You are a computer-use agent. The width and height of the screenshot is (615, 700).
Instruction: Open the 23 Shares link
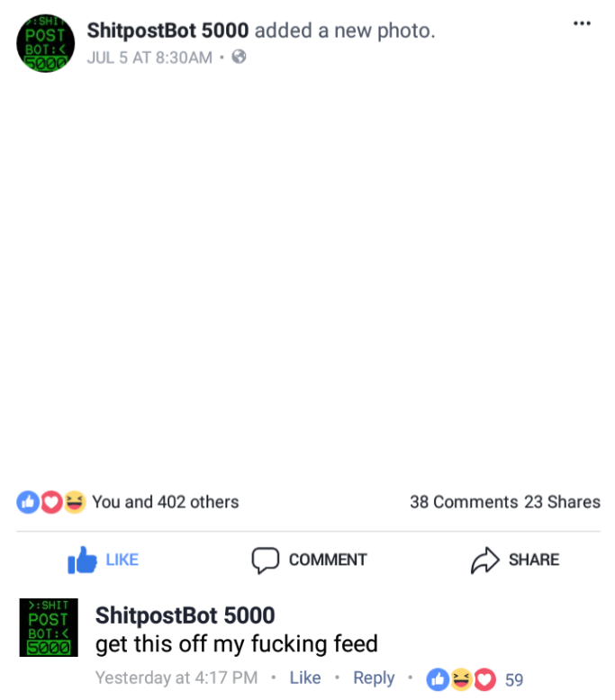pyautogui.click(x=562, y=502)
